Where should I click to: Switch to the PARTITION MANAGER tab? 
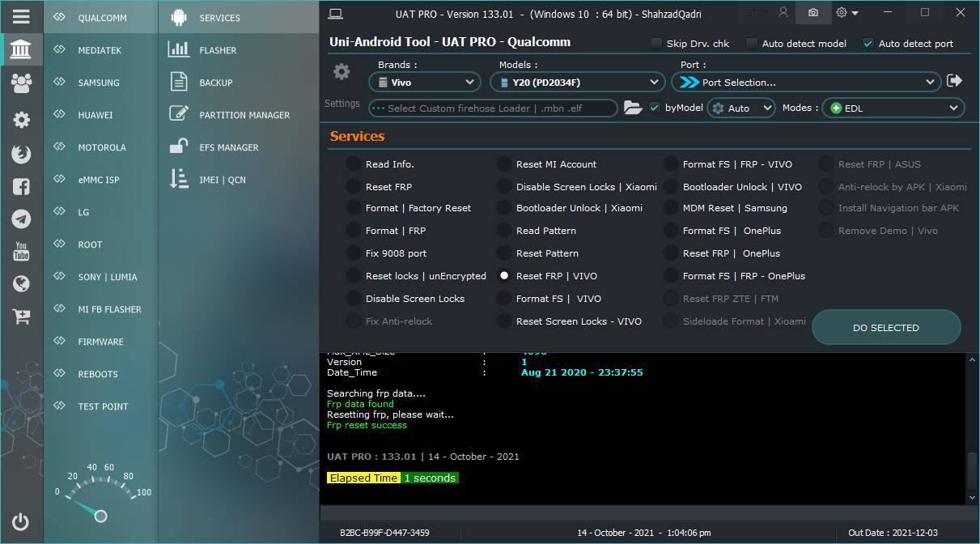click(x=244, y=115)
